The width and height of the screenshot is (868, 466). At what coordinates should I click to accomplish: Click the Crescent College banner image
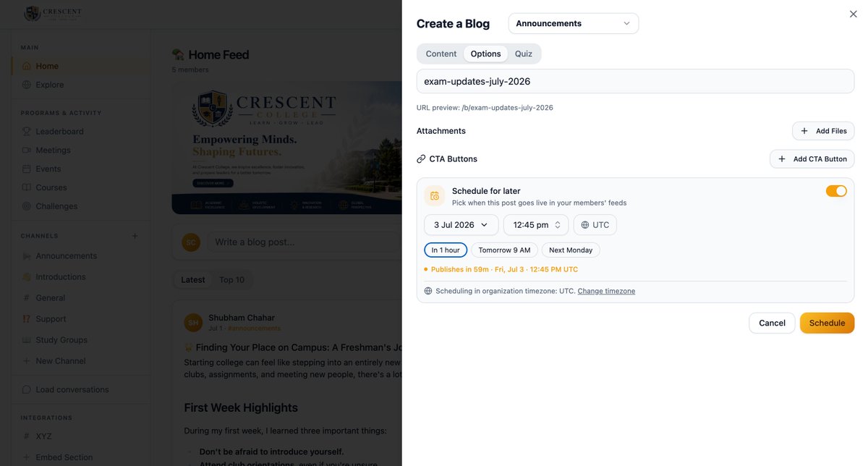(286, 148)
